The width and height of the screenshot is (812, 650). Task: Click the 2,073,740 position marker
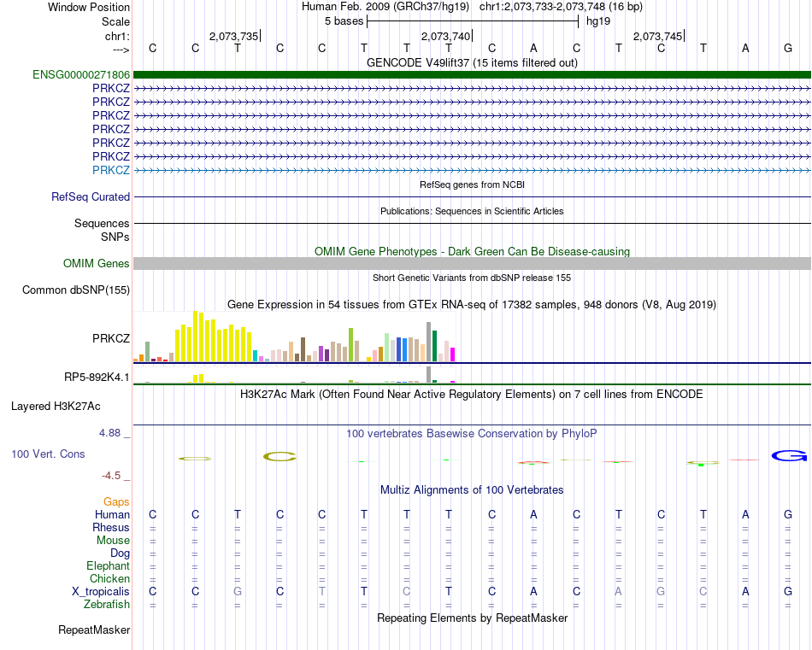[446, 36]
